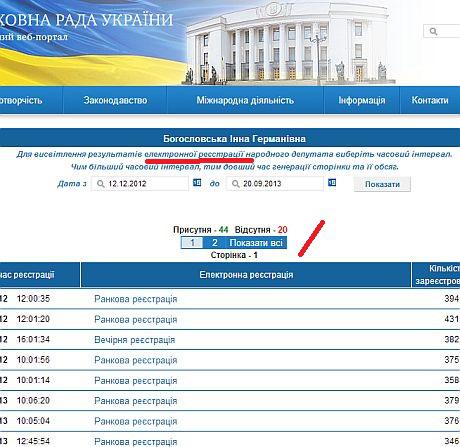Click the 16:01:34 time cell

pos(33,339)
